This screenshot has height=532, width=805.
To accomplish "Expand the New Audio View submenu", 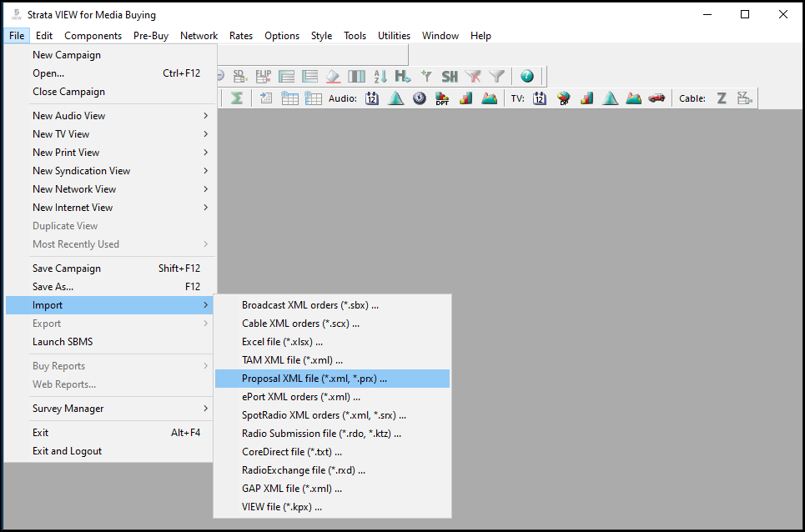I will pos(73,115).
